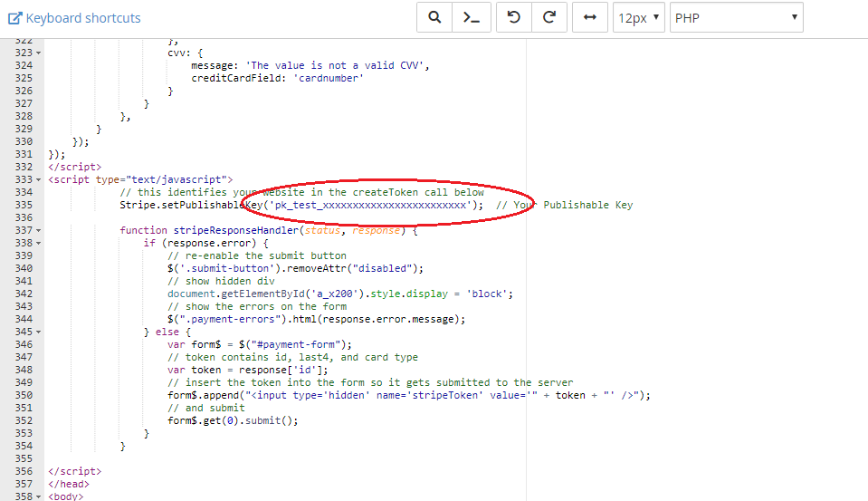Click the '#payment-form' selector string
Viewport: 868px width, 501px height.
296,344
